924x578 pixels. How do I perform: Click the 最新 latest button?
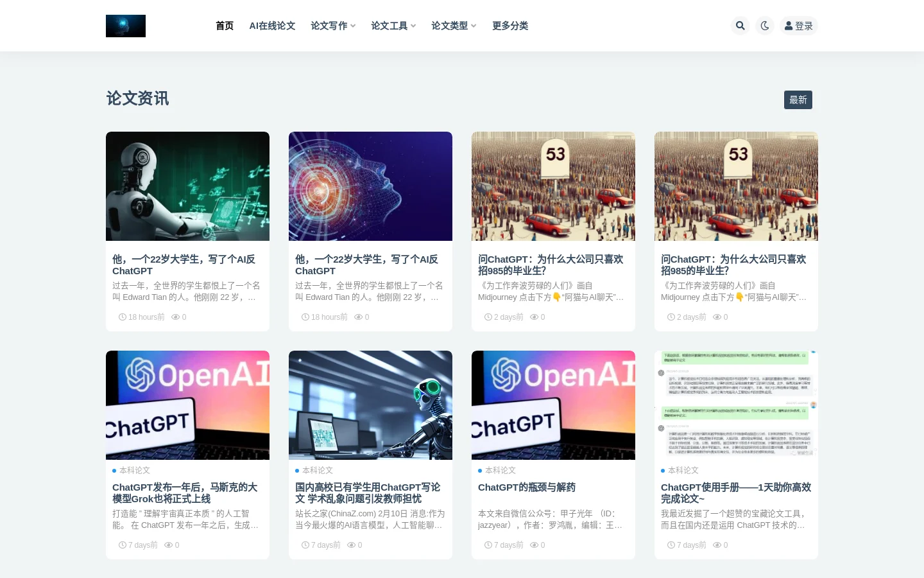point(798,100)
